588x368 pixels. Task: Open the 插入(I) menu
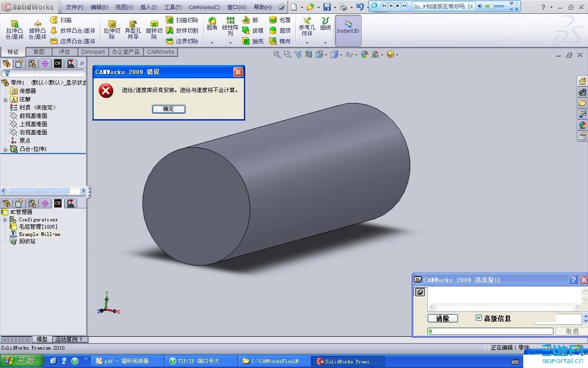tap(148, 7)
